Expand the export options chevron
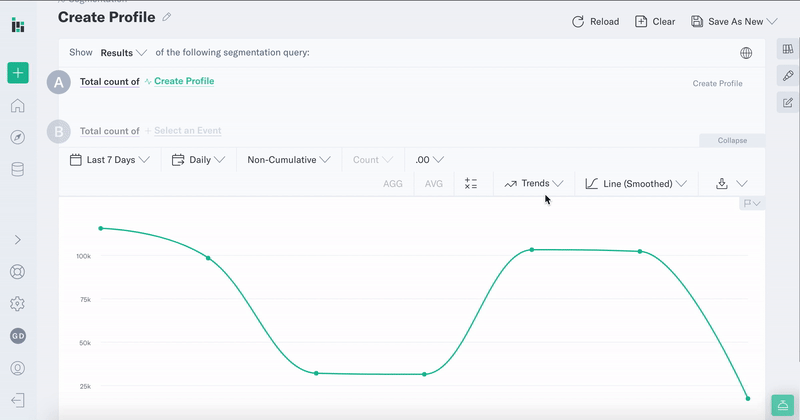Viewport: 800px width, 420px height. (x=742, y=184)
